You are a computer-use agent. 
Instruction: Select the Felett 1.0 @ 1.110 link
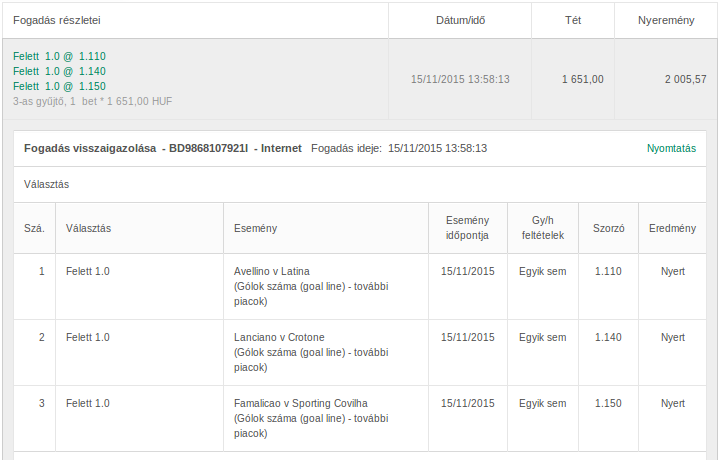59,56
